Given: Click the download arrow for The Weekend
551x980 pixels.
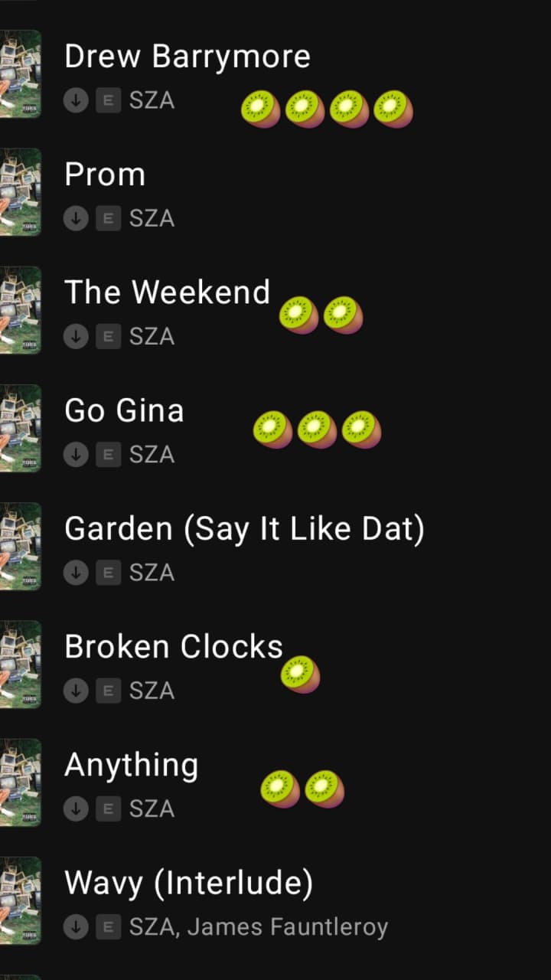Looking at the screenshot, I should click(x=76, y=337).
